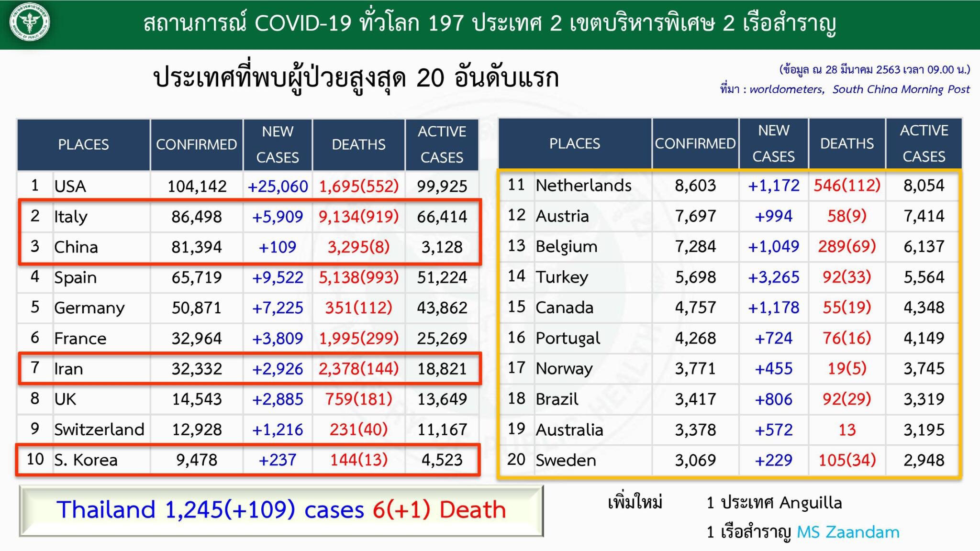Screen dimensions: 980x551
Task: Click the green title bar heading
Action: (490, 24)
